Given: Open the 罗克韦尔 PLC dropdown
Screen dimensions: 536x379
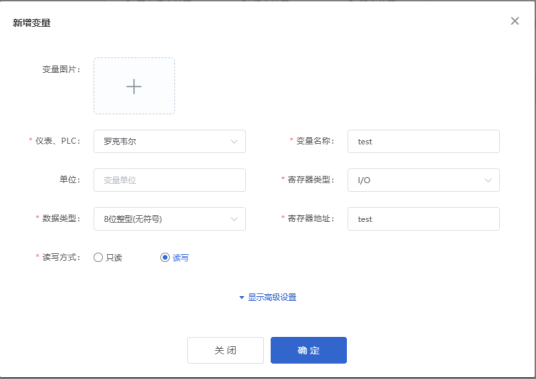Looking at the screenshot, I should pos(170,141).
